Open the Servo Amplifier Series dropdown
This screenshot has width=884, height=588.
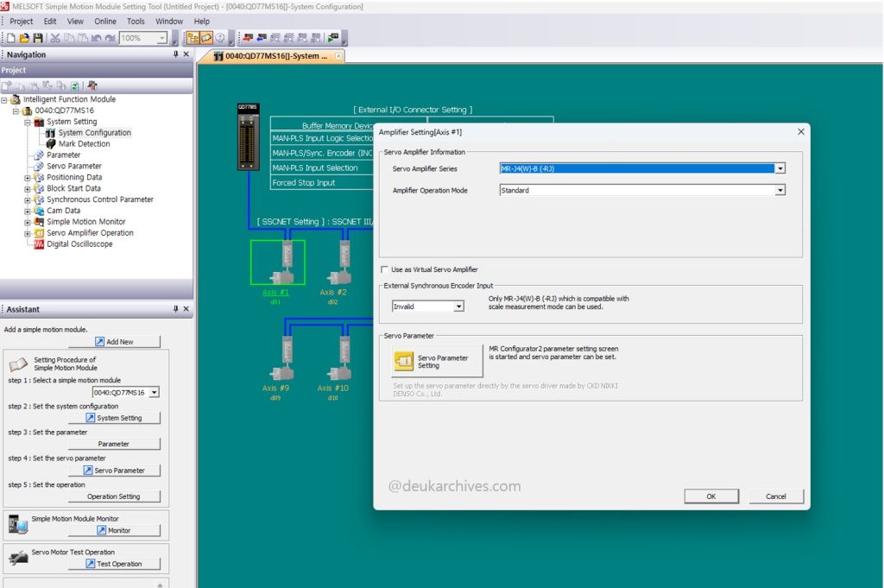(x=780, y=168)
